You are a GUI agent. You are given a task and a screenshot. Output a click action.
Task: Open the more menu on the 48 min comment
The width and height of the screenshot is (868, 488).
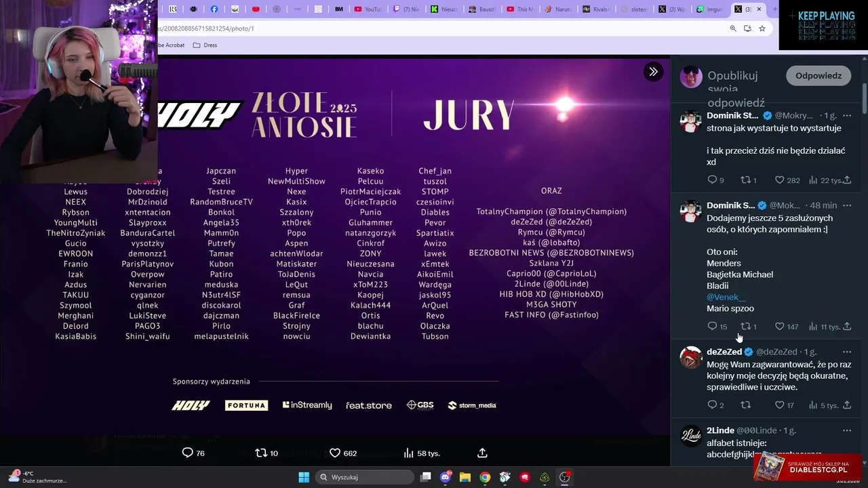pyautogui.click(x=847, y=205)
